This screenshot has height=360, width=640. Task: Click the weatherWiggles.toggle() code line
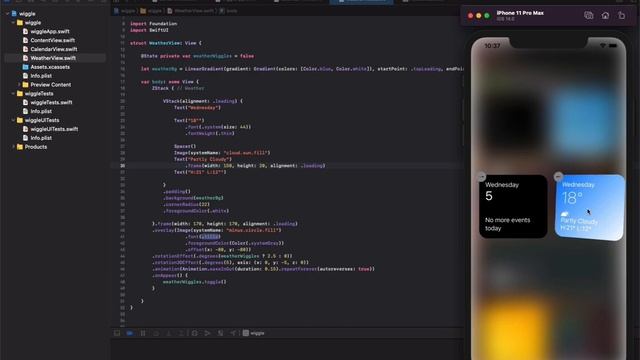point(194,282)
